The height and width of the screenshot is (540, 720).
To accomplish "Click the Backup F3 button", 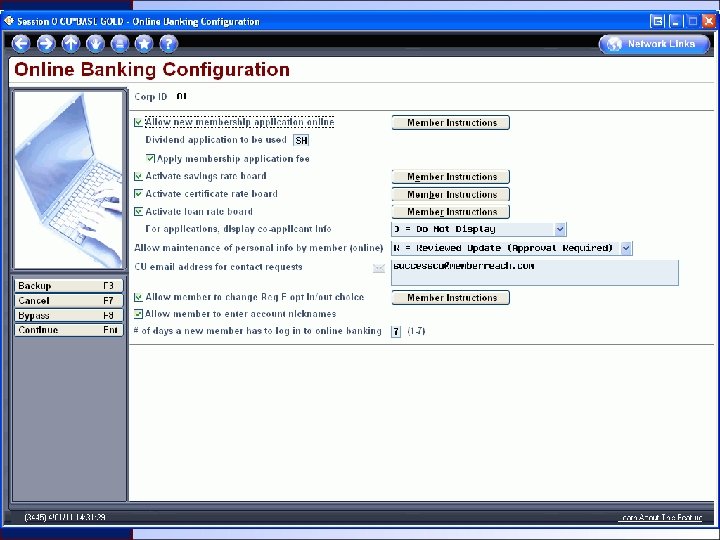I will click(68, 286).
